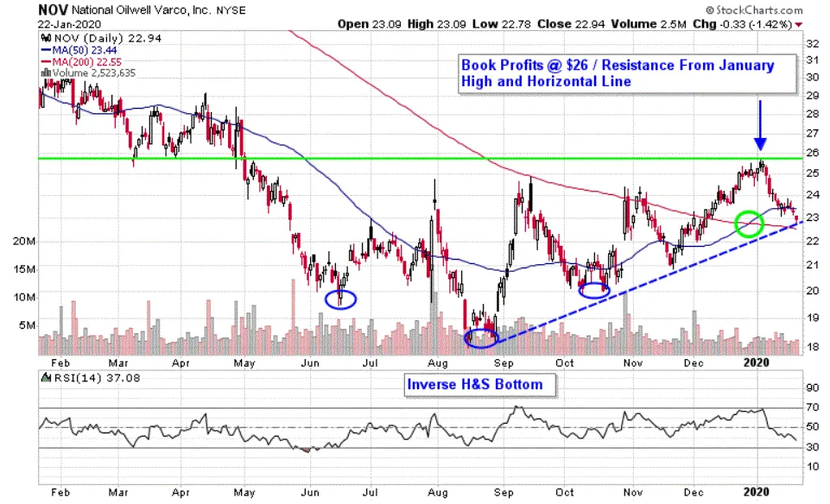Image resolution: width=830 pixels, height=504 pixels.
Task: Click the Low 22.78 value
Action: coord(503,24)
